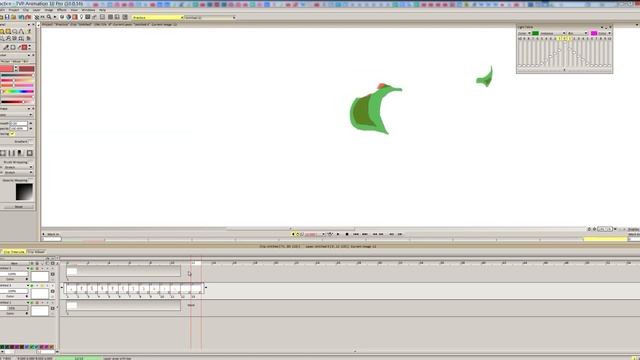Select the red highlighted fill tool icon

(24, 47)
